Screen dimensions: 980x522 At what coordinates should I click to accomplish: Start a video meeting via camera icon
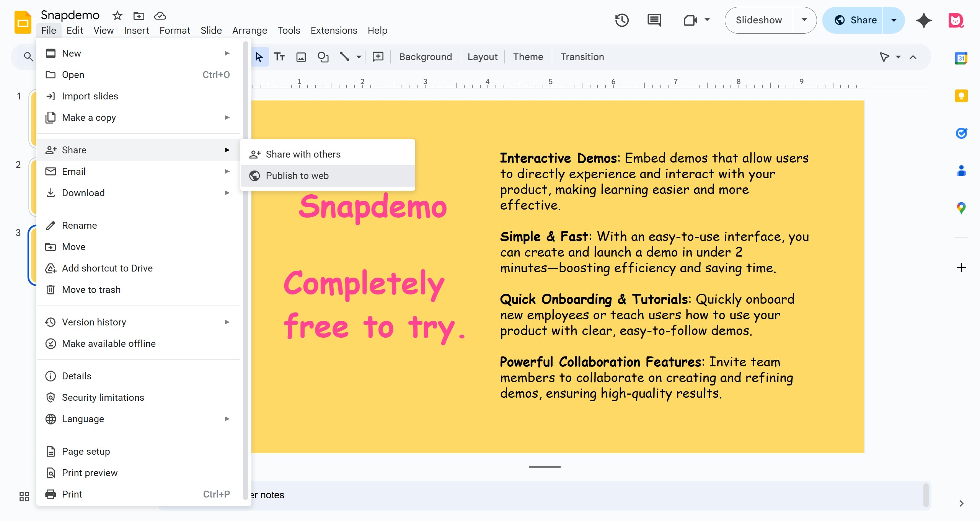pyautogui.click(x=690, y=20)
